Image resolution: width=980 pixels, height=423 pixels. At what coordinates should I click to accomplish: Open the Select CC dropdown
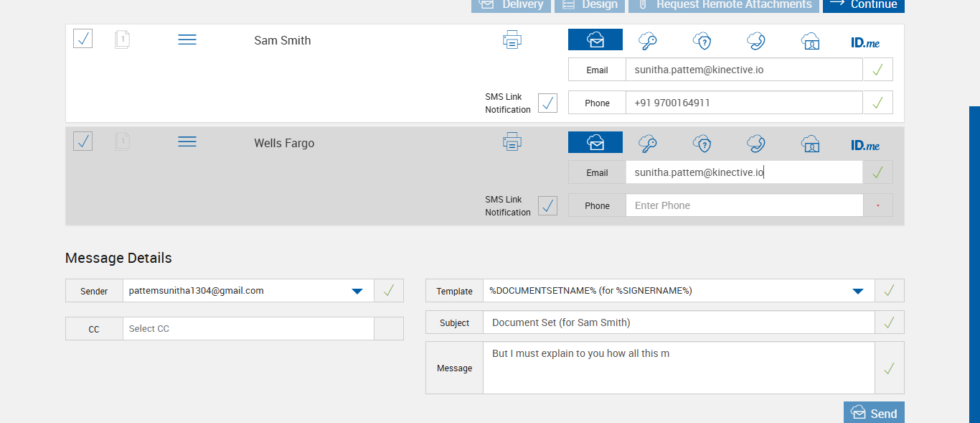coord(248,329)
